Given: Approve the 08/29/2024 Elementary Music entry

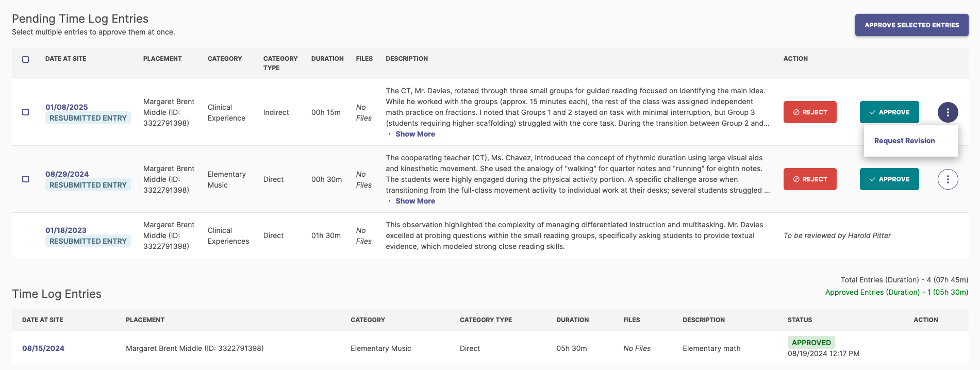Looking at the screenshot, I should coord(889,179).
